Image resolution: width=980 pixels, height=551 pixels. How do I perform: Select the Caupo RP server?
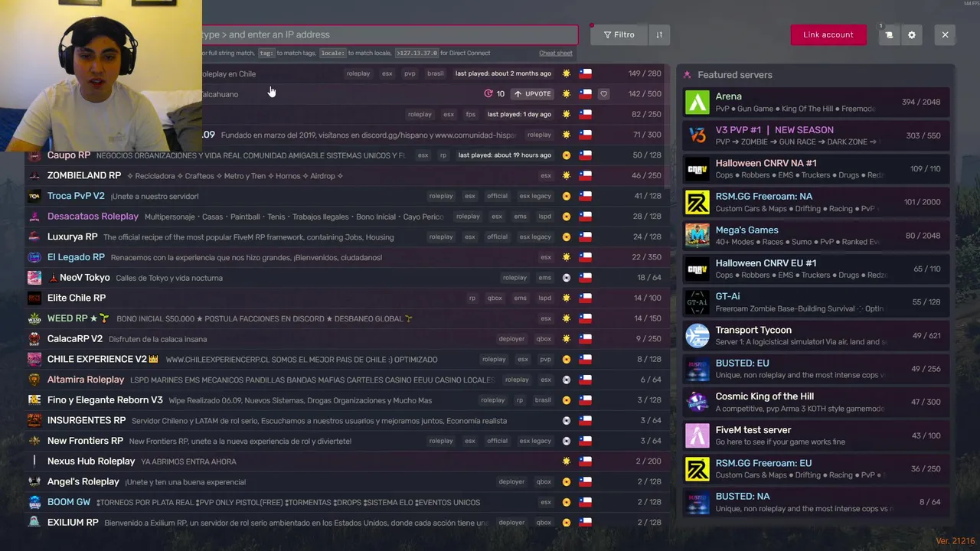point(348,155)
